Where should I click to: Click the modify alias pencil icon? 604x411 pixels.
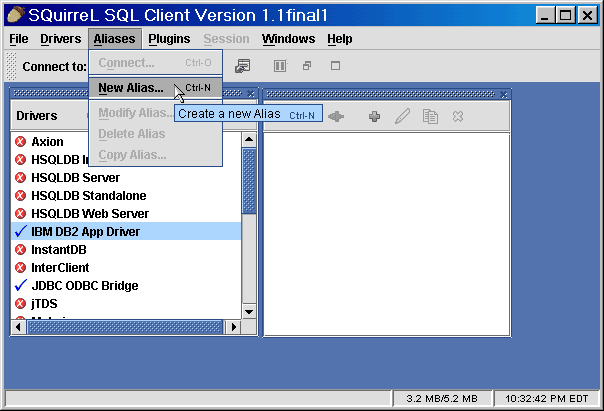(403, 116)
